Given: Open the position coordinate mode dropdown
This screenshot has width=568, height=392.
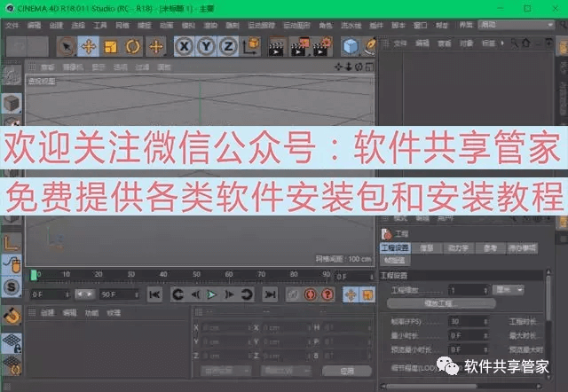Looking at the screenshot, I should pos(225,371).
